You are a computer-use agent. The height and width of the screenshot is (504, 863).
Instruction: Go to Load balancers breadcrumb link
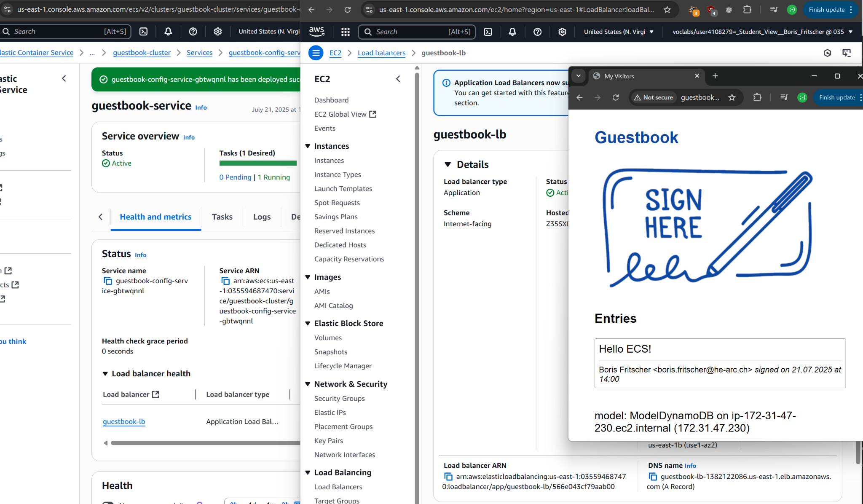click(381, 53)
